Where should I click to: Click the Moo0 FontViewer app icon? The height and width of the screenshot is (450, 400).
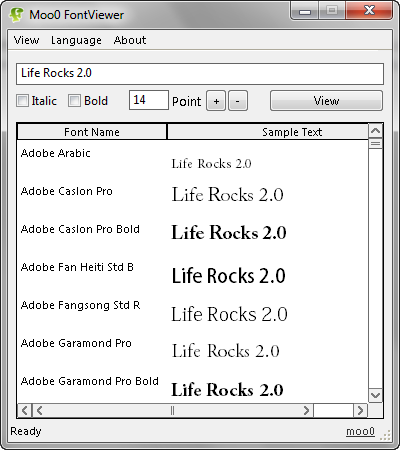[16, 15]
